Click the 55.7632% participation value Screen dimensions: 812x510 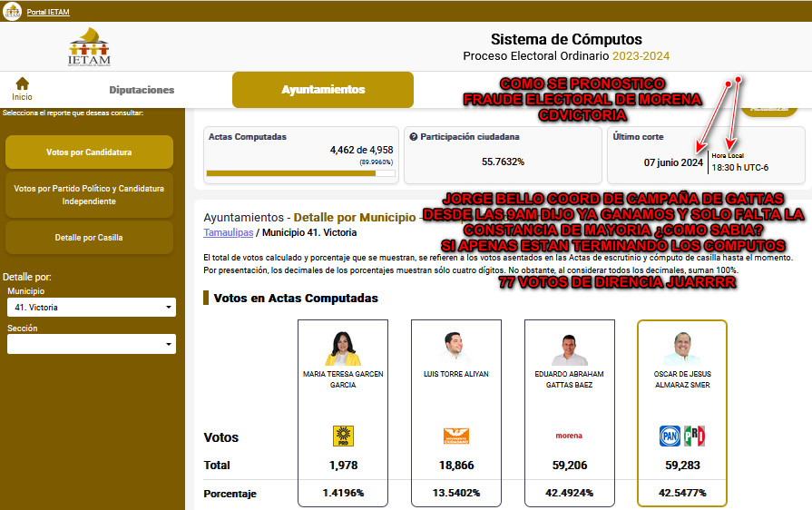tap(503, 162)
